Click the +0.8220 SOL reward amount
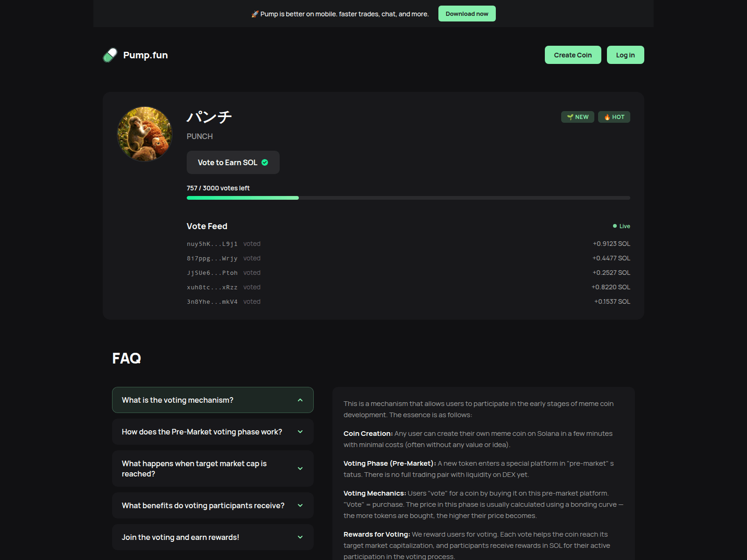The image size is (747, 560). pos(611,287)
